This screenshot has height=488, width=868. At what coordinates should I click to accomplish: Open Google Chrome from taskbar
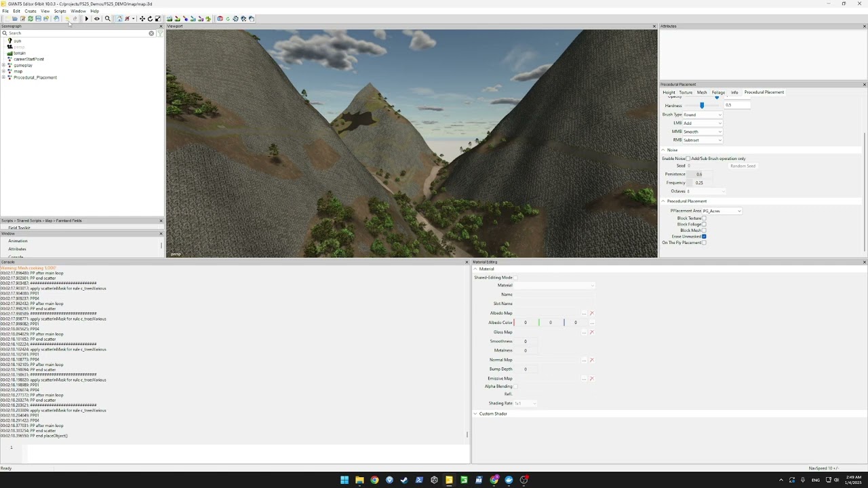[x=374, y=480]
